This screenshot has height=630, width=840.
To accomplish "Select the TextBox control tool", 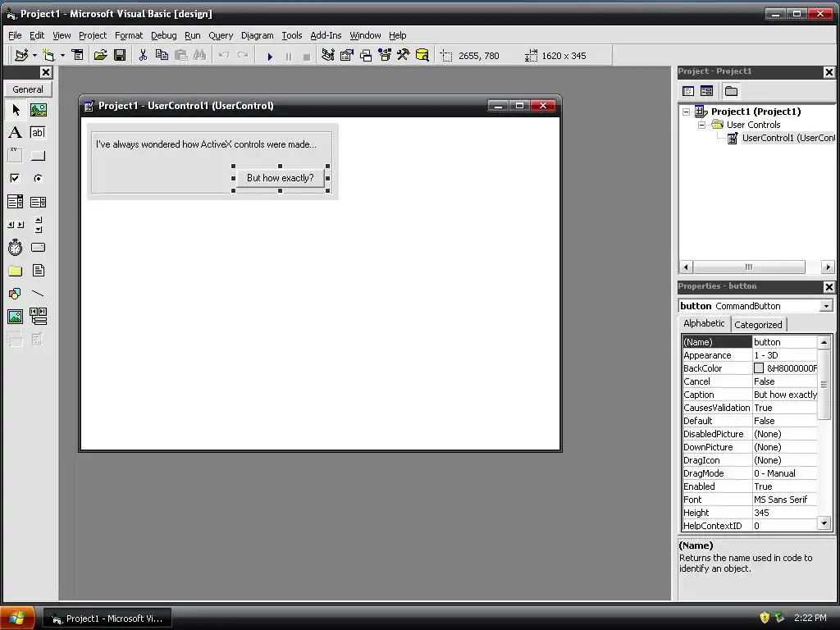I will [38, 132].
